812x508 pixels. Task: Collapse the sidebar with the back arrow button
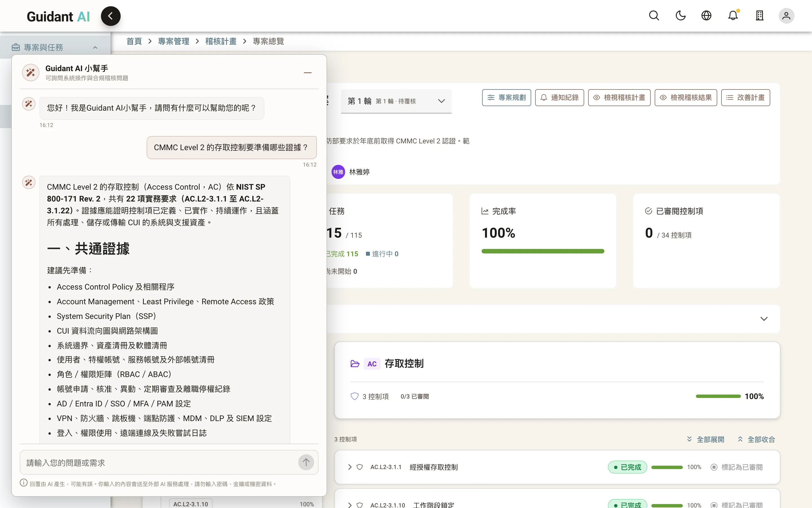111,16
